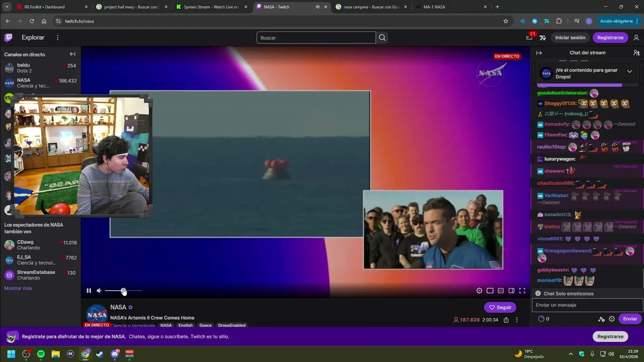644x362 pixels.
Task: Open the Twitch home logo
Action: coord(9,38)
